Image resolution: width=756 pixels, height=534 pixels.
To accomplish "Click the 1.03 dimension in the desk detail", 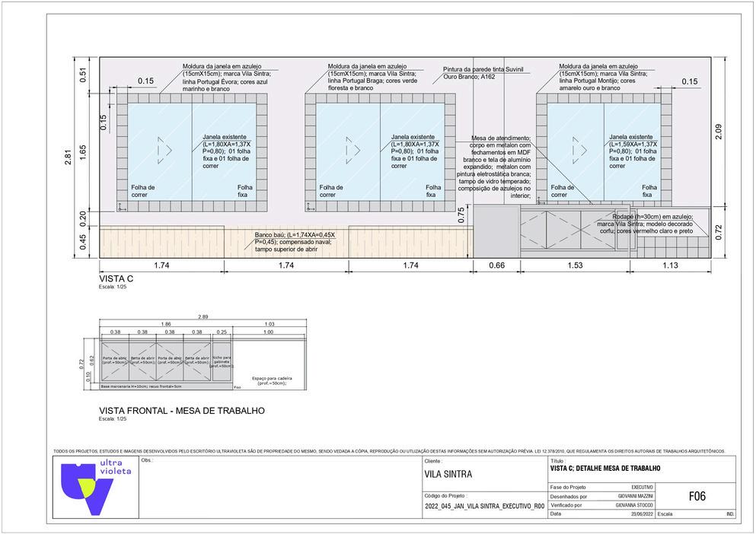I will pyautogui.click(x=269, y=324).
